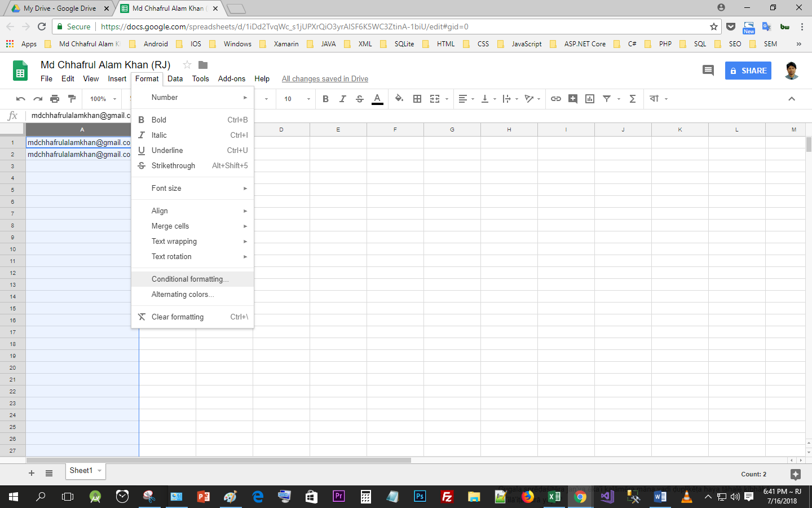Open the Add-ons menu
This screenshot has height=508, width=812.
point(232,79)
